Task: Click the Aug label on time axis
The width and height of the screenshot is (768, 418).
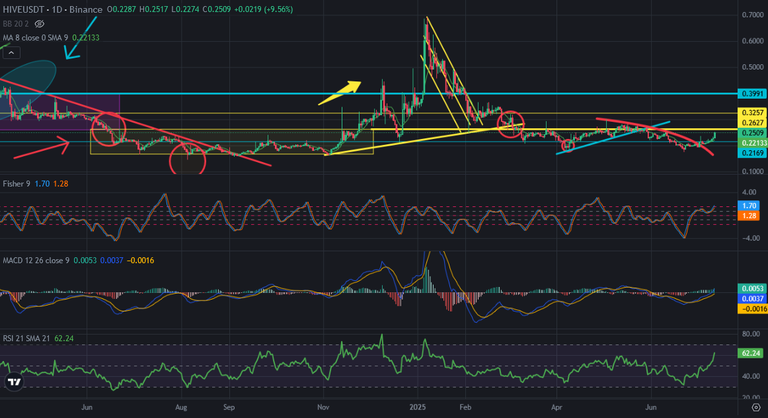Action: 181,408
